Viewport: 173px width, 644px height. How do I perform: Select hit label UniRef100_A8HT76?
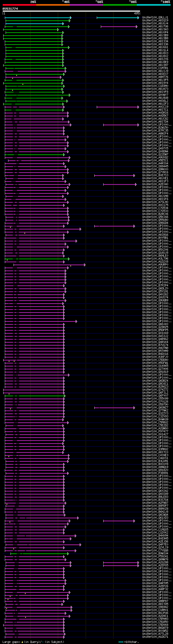click(x=155, y=77)
